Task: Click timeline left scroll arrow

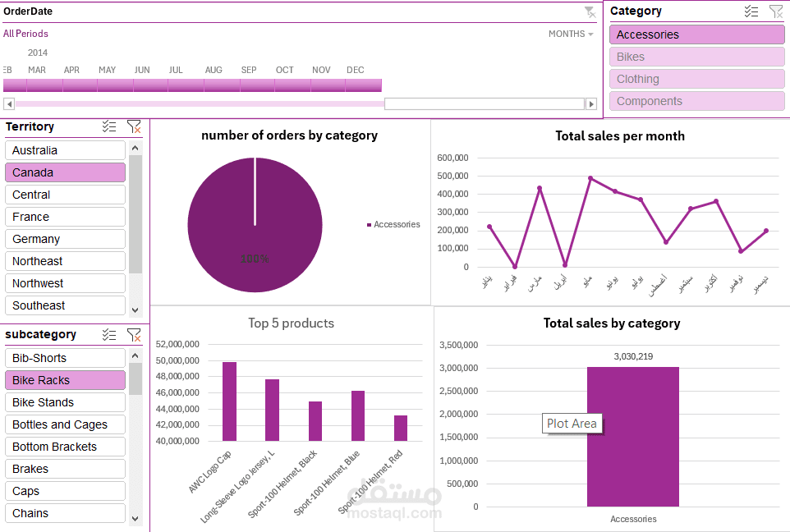Action: (8, 103)
